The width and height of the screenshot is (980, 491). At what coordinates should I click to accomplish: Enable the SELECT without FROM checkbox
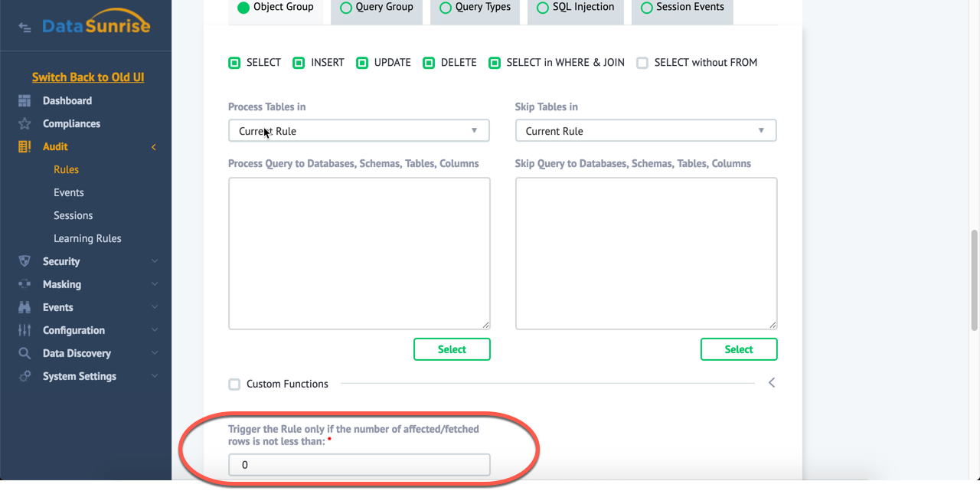point(642,63)
